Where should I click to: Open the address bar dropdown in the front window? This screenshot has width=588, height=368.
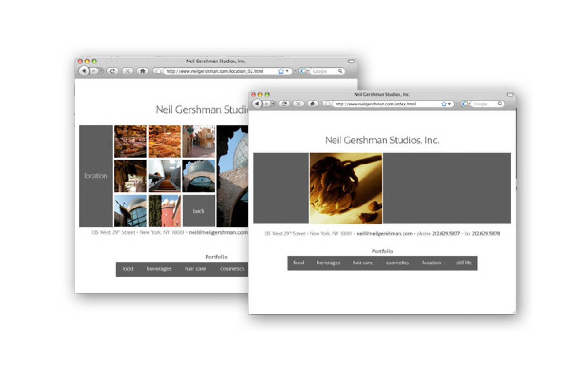click(449, 104)
